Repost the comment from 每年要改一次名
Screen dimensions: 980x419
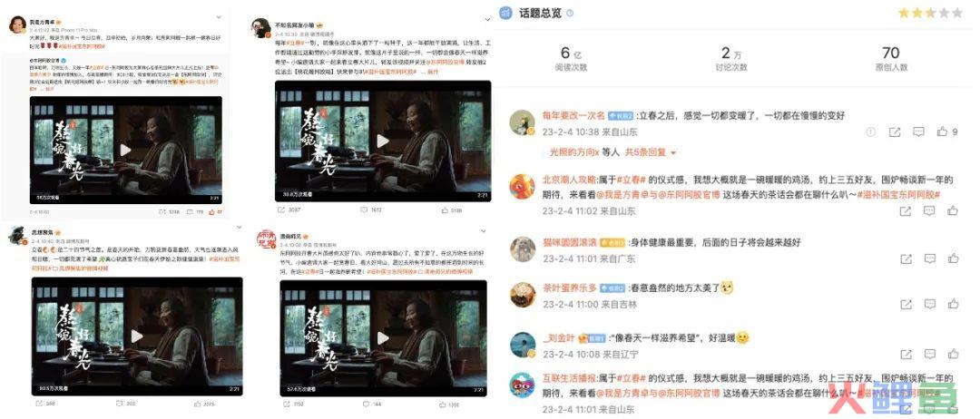pyautogui.click(x=895, y=132)
